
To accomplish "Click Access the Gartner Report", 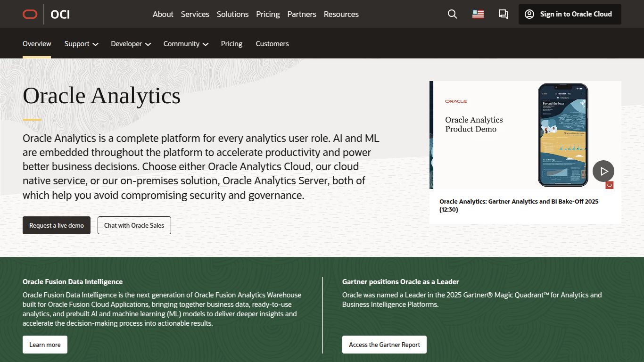I will point(384,345).
